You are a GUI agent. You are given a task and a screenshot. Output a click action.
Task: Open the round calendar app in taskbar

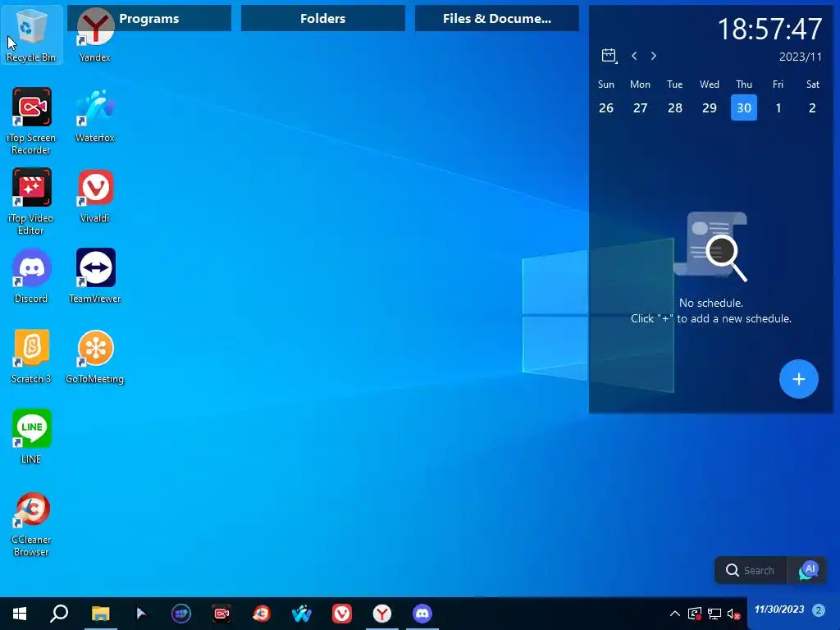click(181, 614)
